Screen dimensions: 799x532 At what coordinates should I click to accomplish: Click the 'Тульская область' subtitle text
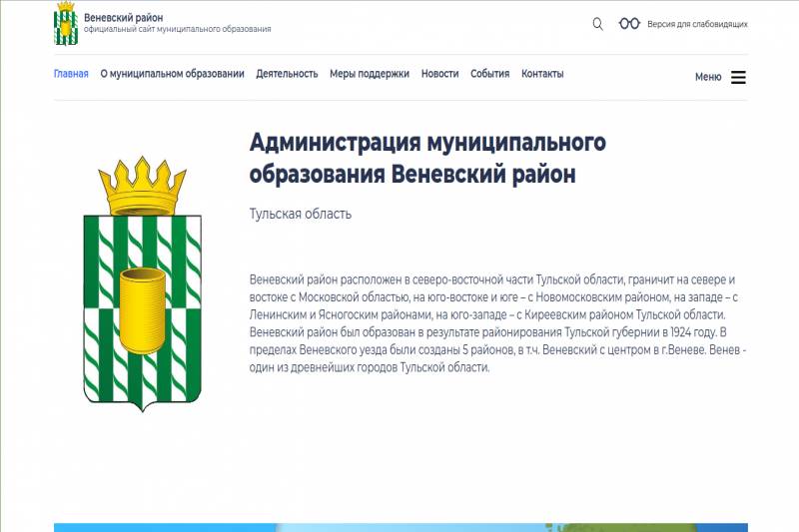(300, 214)
